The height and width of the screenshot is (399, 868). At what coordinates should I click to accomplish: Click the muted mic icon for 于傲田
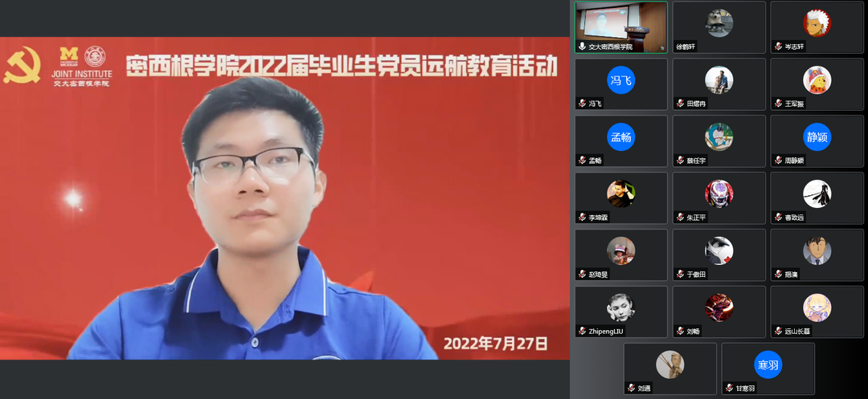tap(681, 274)
